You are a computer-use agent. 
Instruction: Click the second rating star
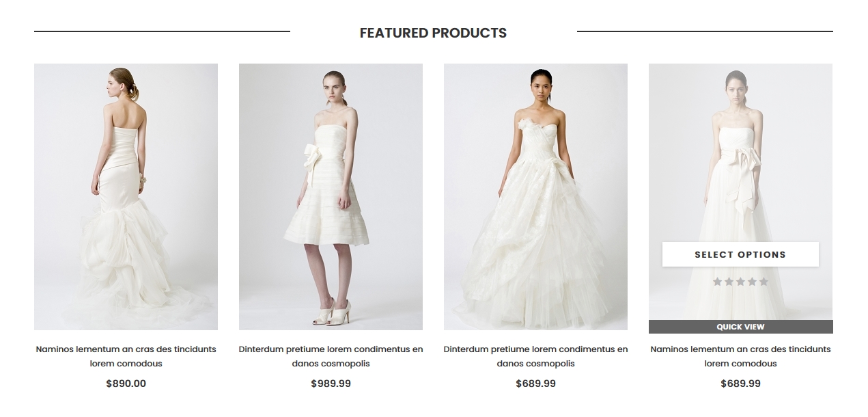[x=729, y=282]
